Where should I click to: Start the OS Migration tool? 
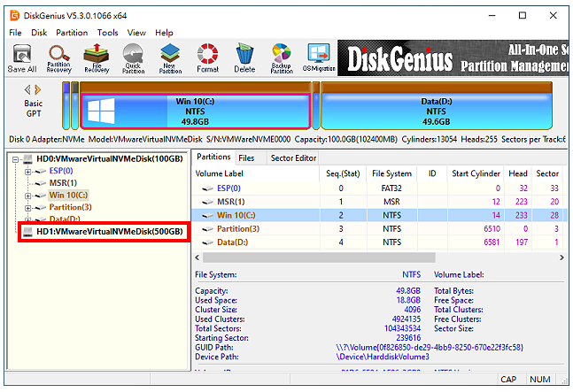pyautogui.click(x=319, y=58)
